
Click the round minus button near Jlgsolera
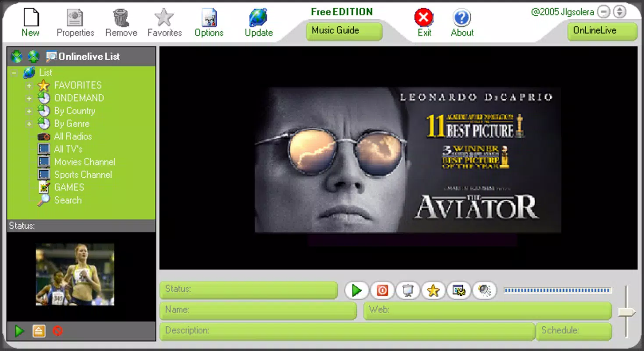click(x=604, y=12)
